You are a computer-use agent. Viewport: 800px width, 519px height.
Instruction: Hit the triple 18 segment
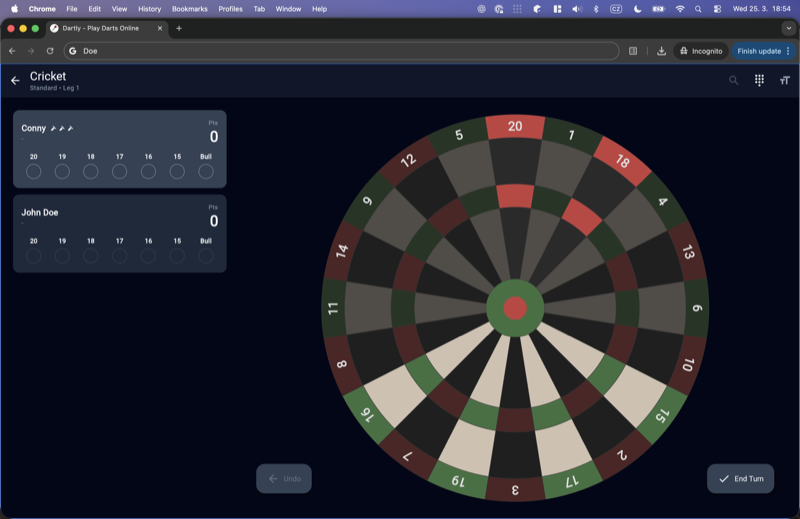tap(582, 217)
